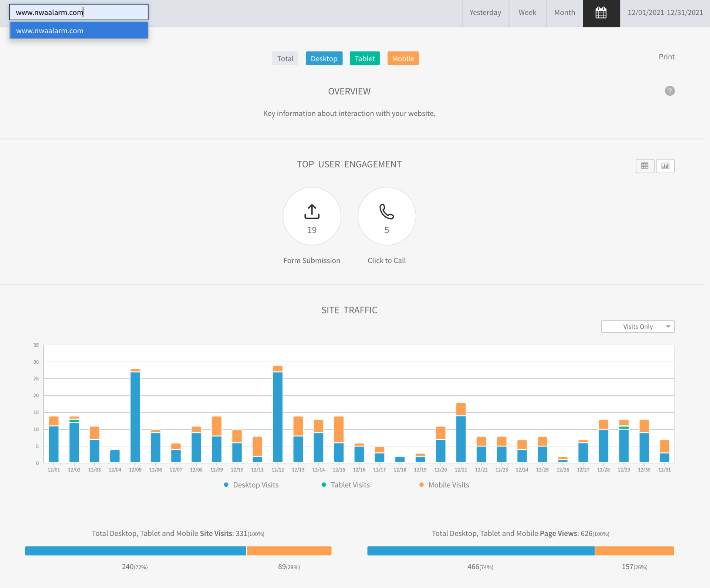This screenshot has width=710, height=588.
Task: Toggle the Tablet device filter
Action: (x=365, y=58)
